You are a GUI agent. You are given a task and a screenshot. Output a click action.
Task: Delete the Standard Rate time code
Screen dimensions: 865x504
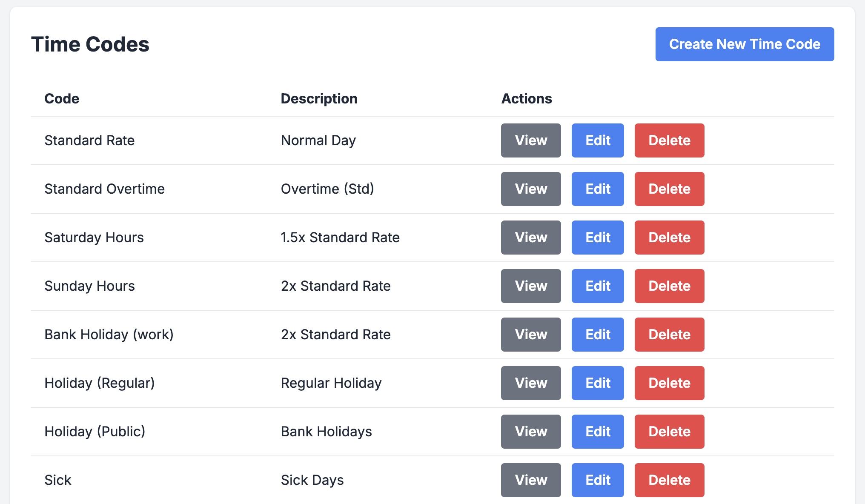point(668,140)
